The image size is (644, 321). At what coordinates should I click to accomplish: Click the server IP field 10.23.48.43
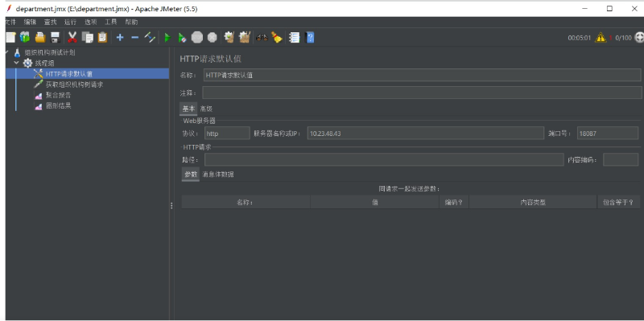coord(426,134)
